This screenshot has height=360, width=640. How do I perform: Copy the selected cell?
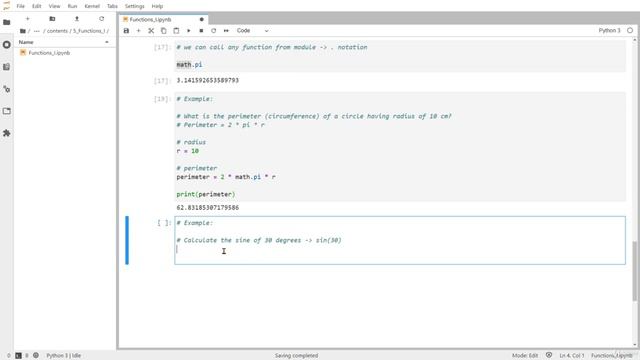point(163,31)
